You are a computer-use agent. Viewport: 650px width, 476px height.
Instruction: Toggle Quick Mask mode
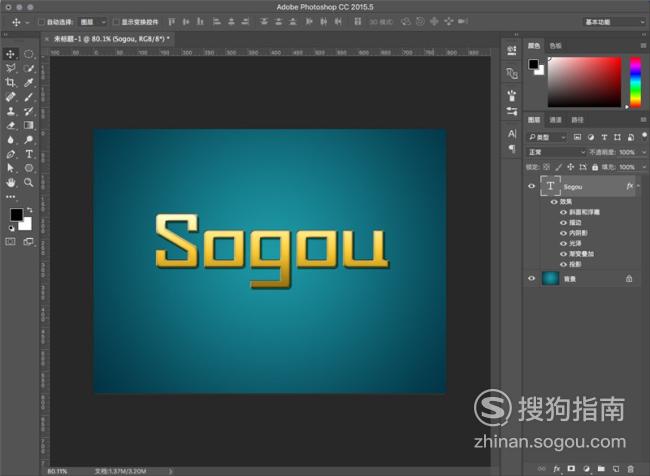click(10, 241)
